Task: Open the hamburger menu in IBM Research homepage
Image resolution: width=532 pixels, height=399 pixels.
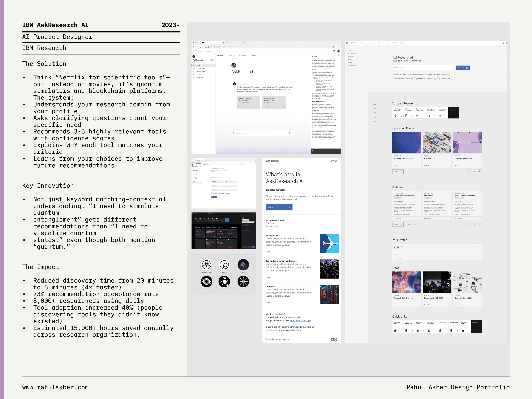Action: 347,43
